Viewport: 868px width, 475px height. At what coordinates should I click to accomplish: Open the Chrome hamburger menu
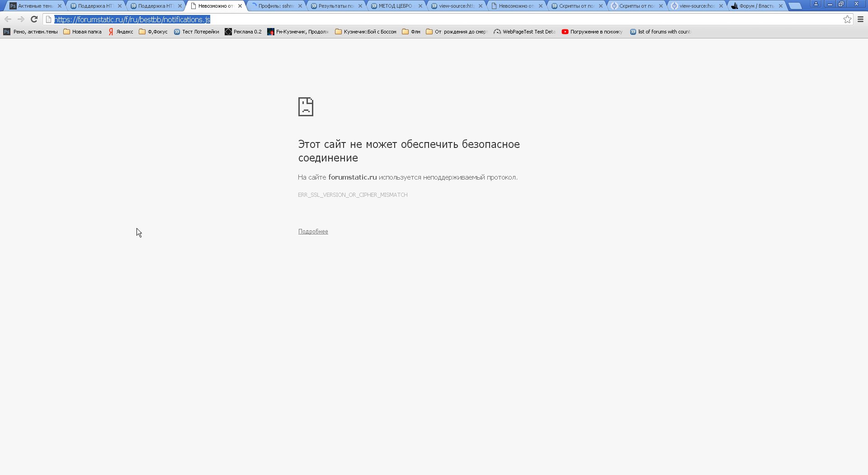pyautogui.click(x=860, y=19)
